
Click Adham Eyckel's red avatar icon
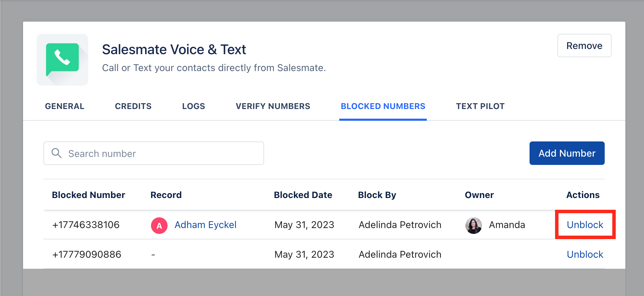click(x=159, y=226)
